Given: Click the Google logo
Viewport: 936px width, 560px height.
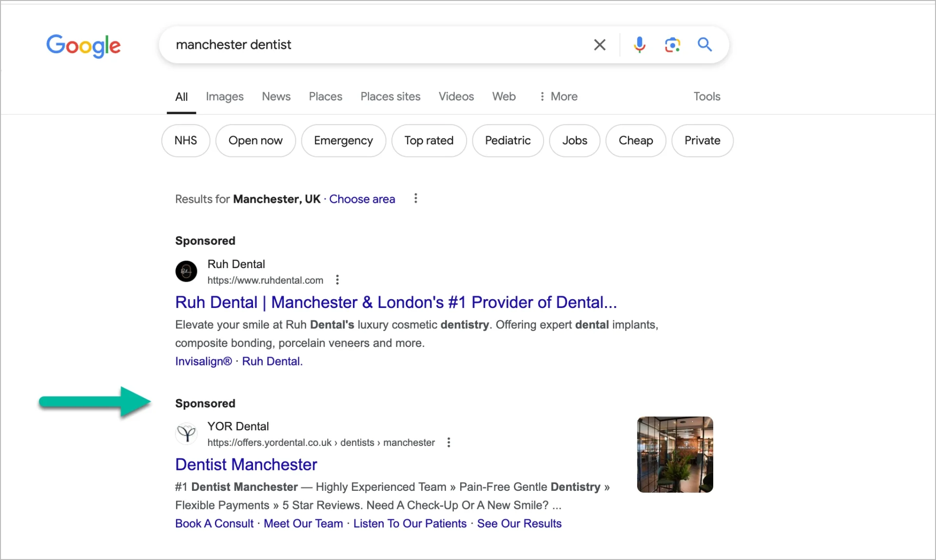Looking at the screenshot, I should click(x=83, y=45).
